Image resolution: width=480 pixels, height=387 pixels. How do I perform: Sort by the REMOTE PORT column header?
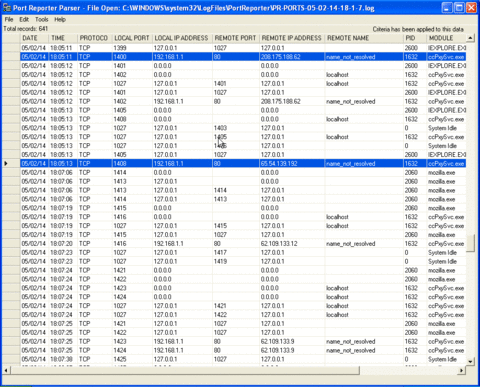pyautogui.click(x=236, y=38)
